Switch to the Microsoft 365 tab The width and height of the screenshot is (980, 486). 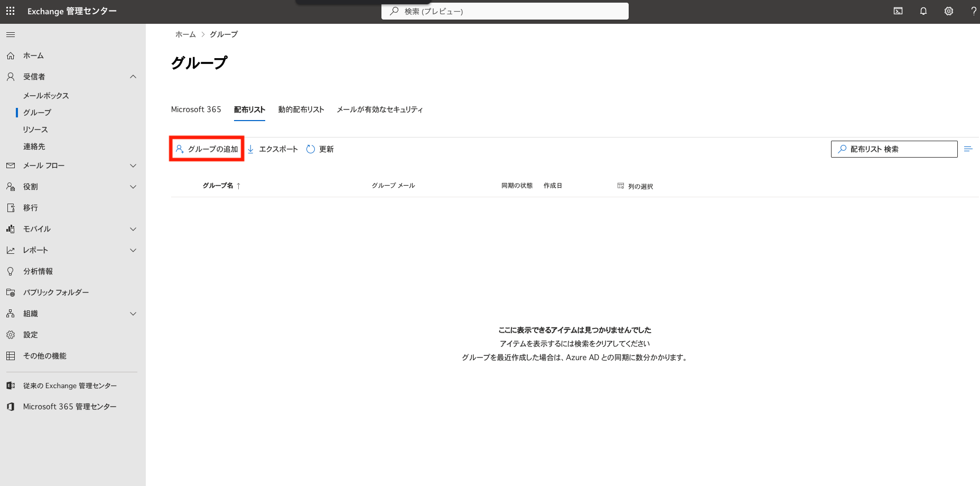tap(196, 109)
